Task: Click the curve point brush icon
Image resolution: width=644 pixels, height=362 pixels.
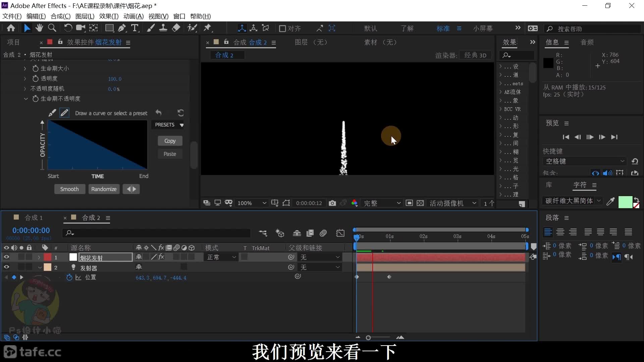Action: 52,113
